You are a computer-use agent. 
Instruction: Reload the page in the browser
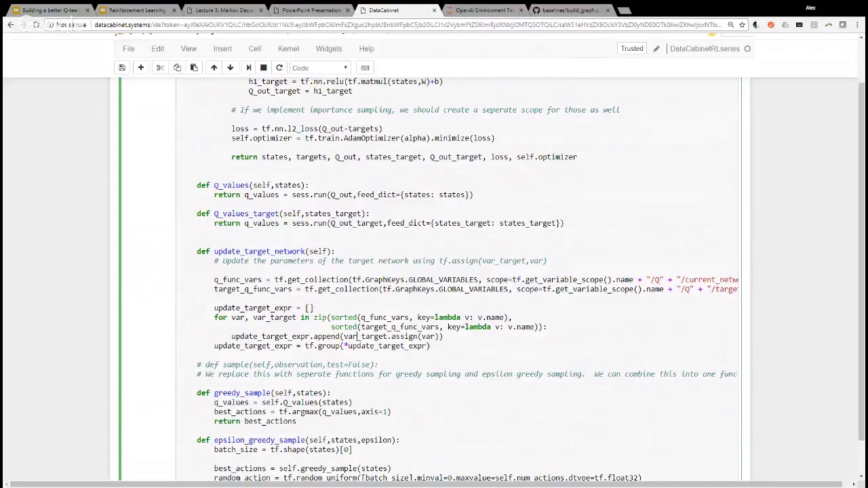36,25
